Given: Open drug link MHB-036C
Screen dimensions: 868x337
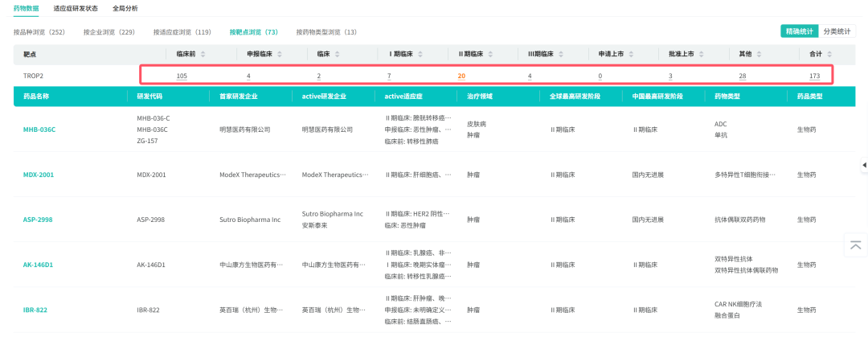Looking at the screenshot, I should pos(39,129).
